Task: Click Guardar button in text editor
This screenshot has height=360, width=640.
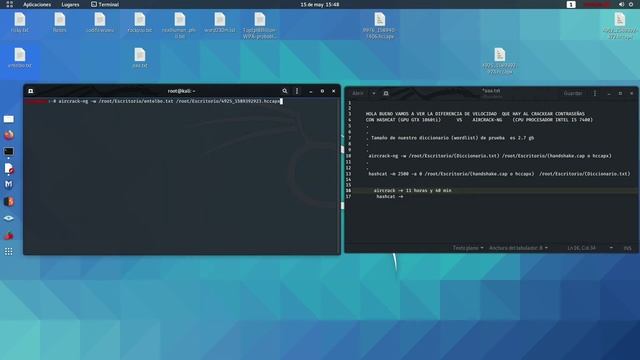Action: (573, 93)
